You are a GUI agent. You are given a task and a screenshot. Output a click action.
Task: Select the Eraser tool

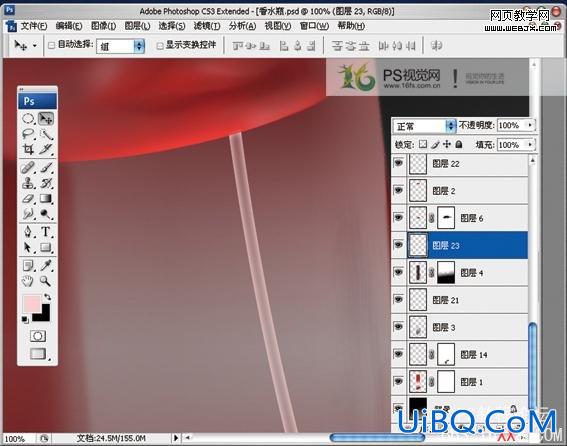click(x=28, y=199)
